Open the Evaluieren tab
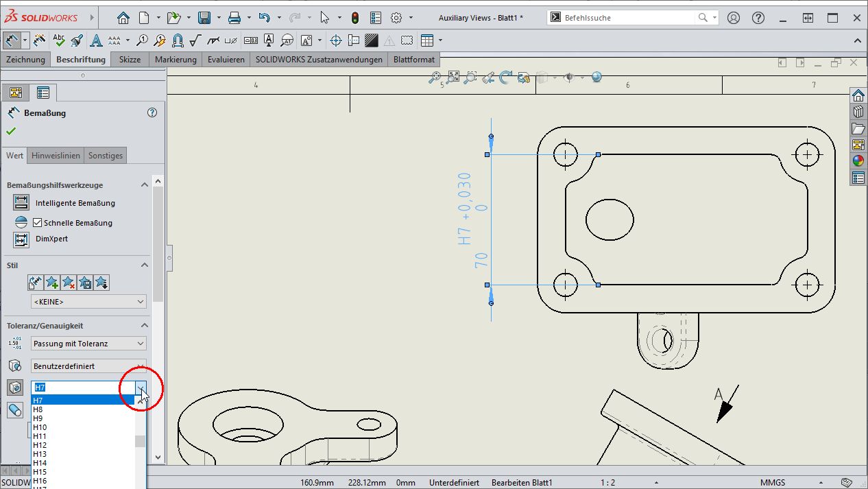868x489 pixels. click(x=226, y=60)
